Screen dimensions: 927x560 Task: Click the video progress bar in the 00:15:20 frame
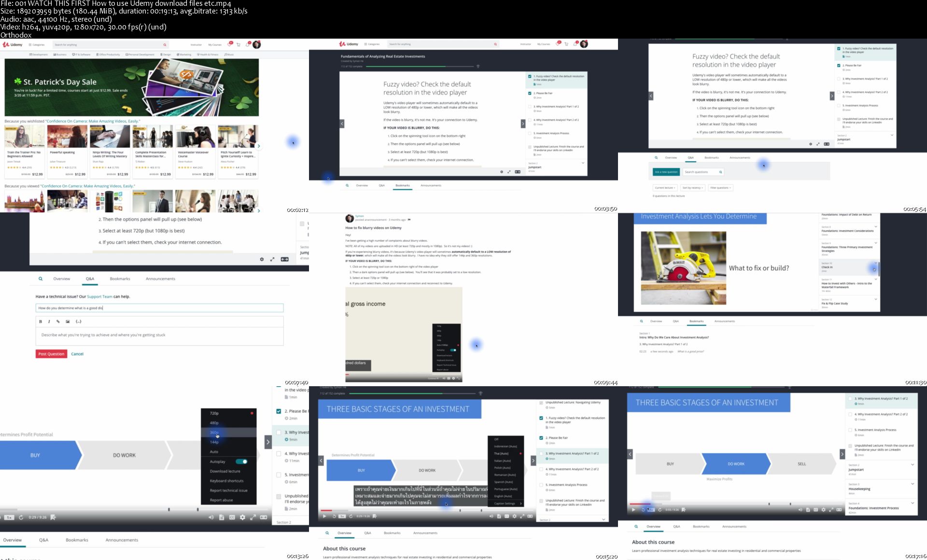coord(426,510)
